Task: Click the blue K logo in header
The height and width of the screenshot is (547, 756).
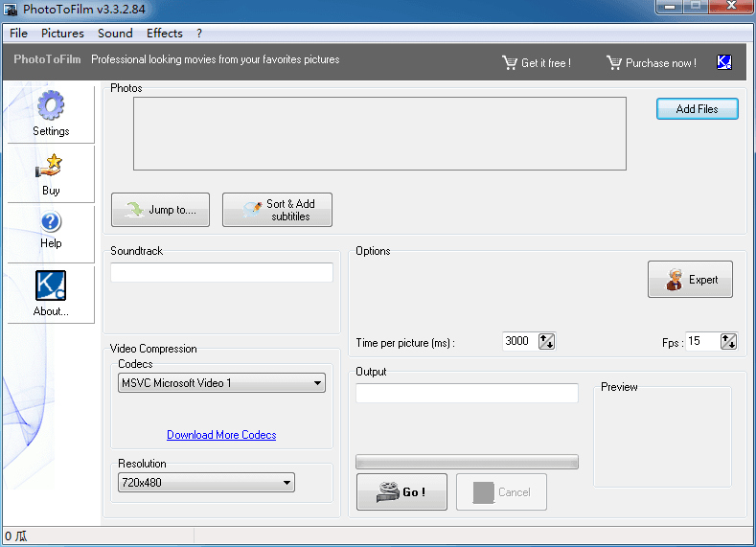Action: [724, 62]
